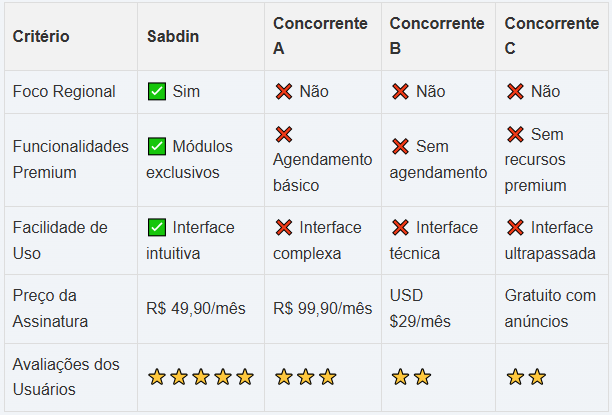Viewport: 612px width, 415px height.
Task: Click the red X for Concorrente C Foco Regional
Action: pyautogui.click(x=516, y=92)
